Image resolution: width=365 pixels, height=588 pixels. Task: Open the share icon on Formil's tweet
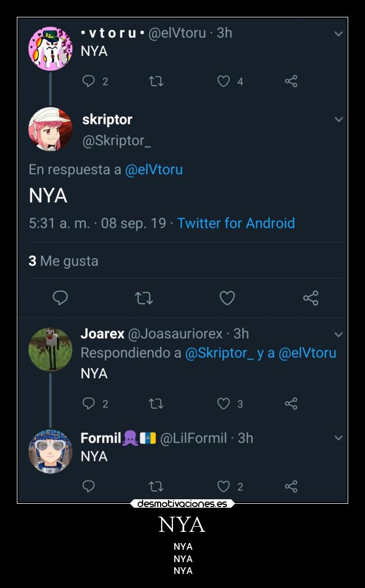click(x=291, y=486)
